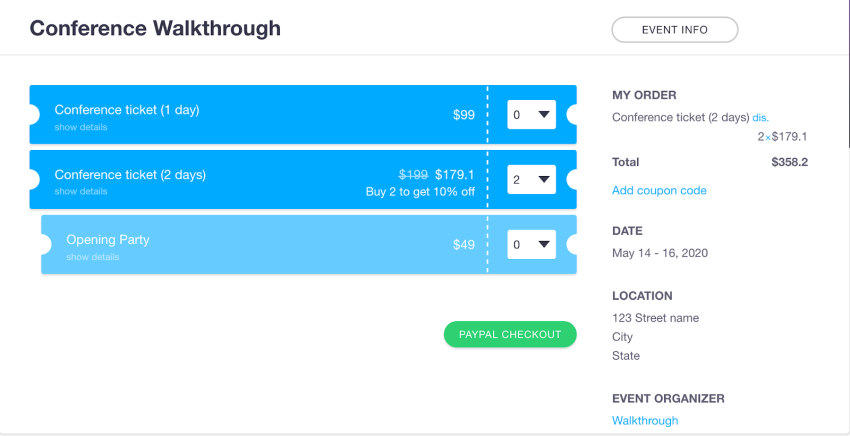This screenshot has height=436, width=850.
Task: Click the 'dis.' discount link in My Order
Action: (761, 117)
